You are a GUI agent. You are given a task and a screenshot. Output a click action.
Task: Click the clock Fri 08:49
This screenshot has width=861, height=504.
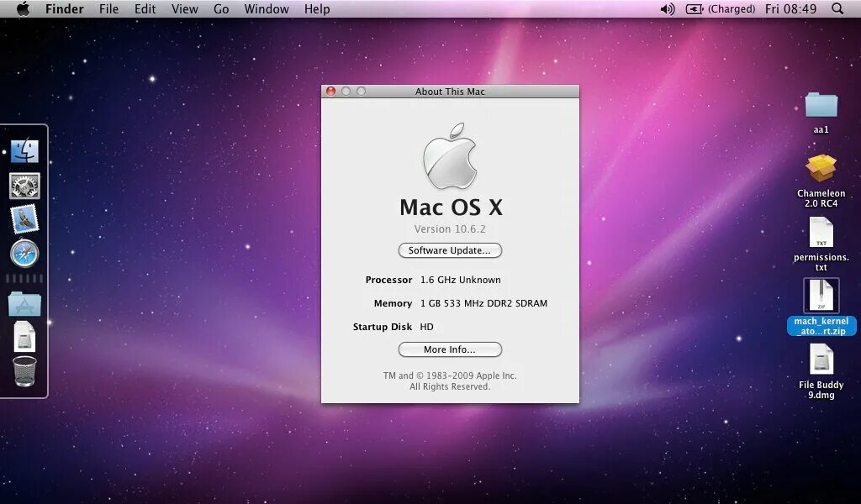[790, 8]
